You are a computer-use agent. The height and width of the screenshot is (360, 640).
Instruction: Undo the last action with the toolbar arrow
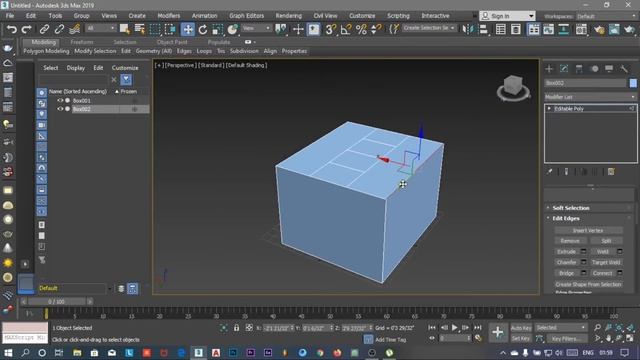click(11, 29)
